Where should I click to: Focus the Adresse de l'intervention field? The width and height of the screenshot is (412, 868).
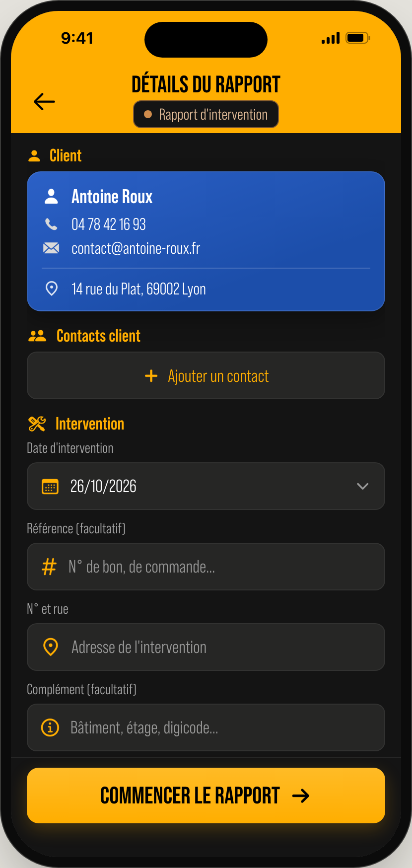tap(206, 647)
